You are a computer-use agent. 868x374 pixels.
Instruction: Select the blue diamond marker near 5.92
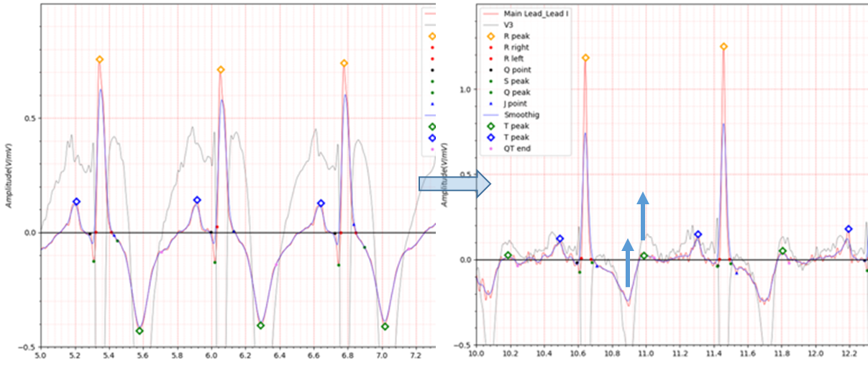pos(197,200)
